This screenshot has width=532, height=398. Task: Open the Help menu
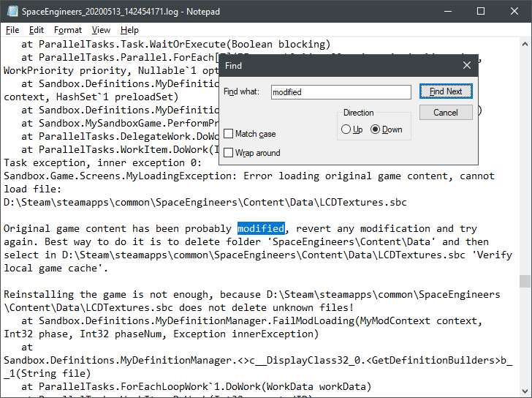click(129, 30)
